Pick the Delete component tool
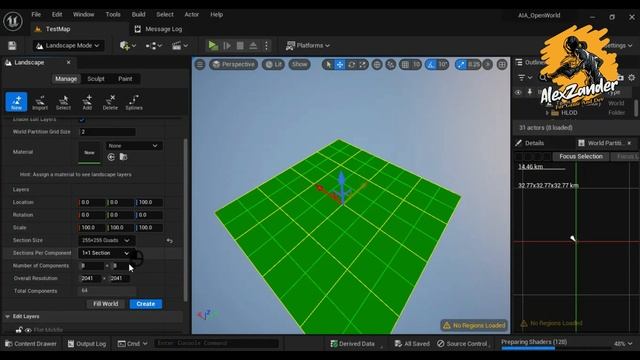The image size is (640, 360). (x=110, y=102)
